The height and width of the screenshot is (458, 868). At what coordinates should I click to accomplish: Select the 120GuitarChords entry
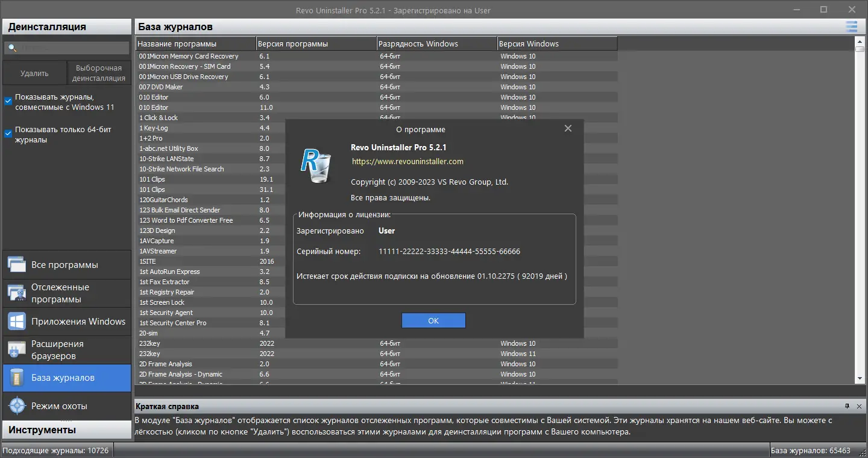[163, 200]
